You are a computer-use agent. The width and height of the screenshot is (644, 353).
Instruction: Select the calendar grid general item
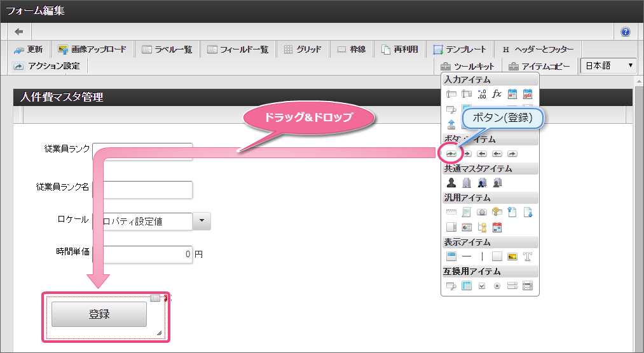coord(497,227)
